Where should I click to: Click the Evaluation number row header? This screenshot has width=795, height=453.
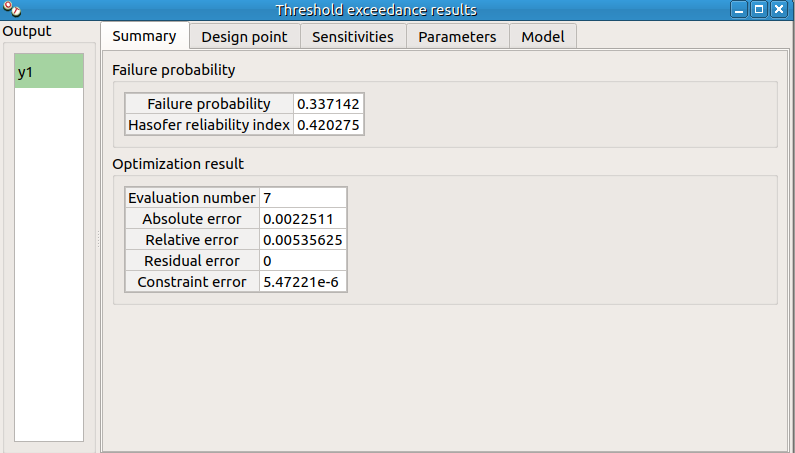click(x=192, y=198)
